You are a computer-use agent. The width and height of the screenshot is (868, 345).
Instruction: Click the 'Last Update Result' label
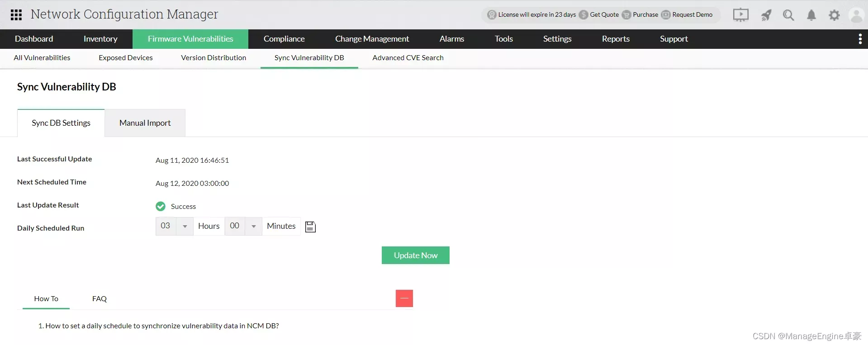coord(48,205)
